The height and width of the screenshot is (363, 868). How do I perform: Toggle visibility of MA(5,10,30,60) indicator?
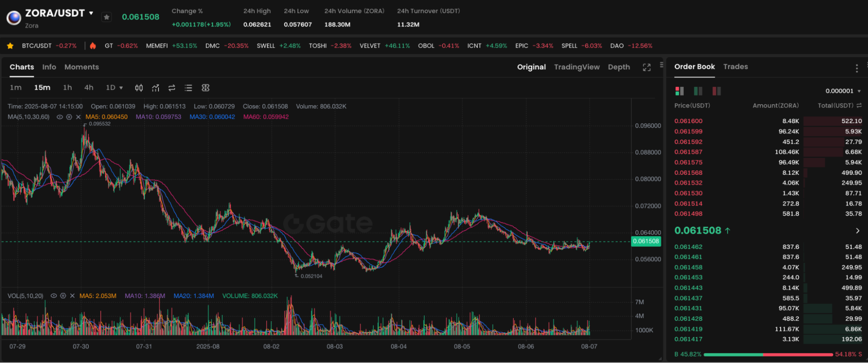[x=60, y=117]
